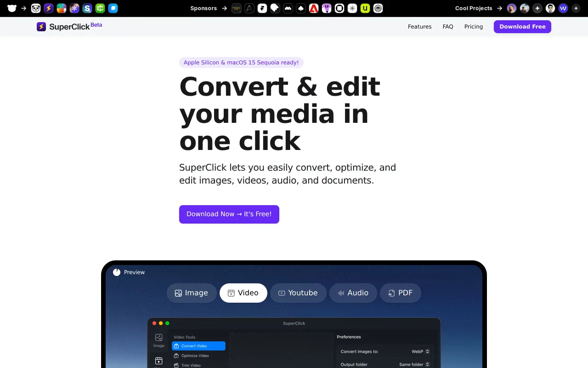Open the purple W cool project avatar
The image size is (588, 368).
coord(563,8)
